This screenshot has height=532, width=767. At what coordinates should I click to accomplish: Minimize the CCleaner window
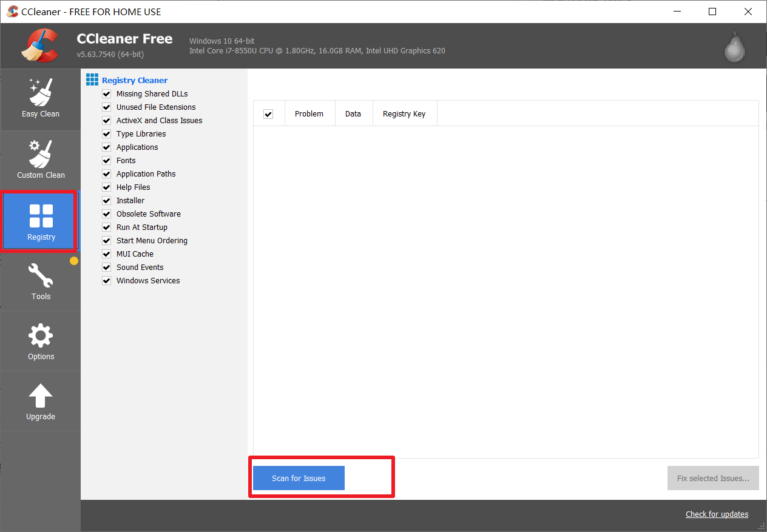pos(678,12)
